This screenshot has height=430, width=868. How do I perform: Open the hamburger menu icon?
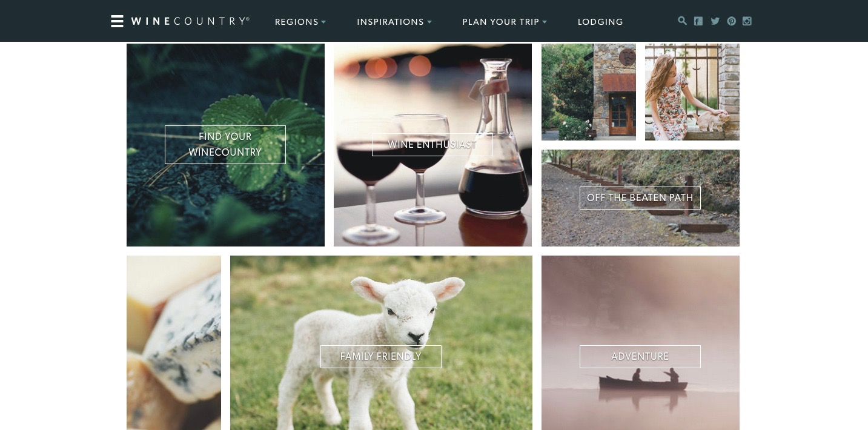tap(117, 21)
